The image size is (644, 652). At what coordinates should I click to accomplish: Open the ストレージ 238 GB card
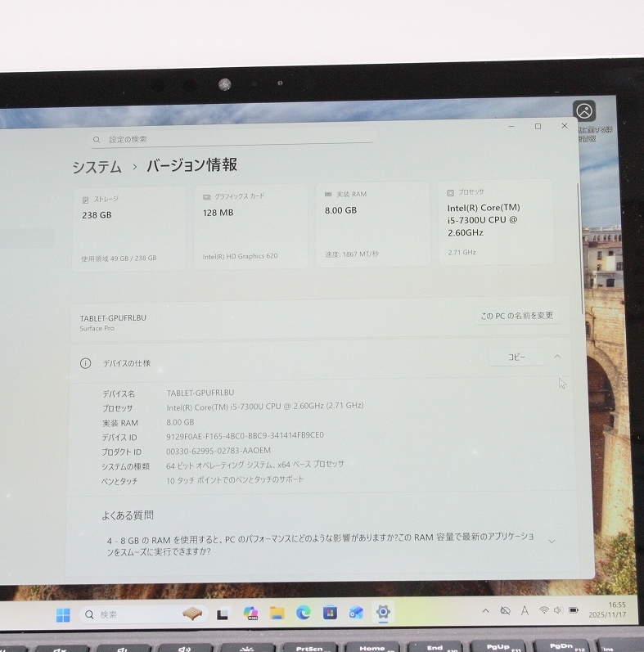point(129,228)
